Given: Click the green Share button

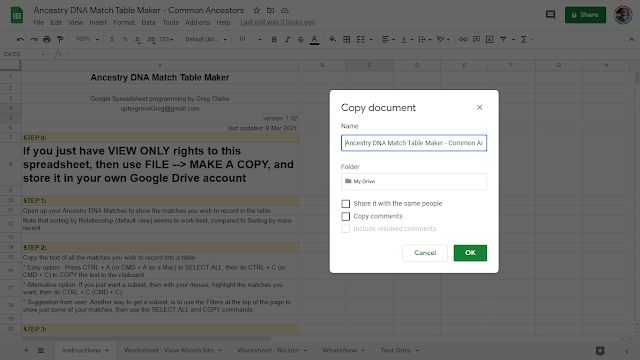Looking at the screenshot, I should 585,15.
